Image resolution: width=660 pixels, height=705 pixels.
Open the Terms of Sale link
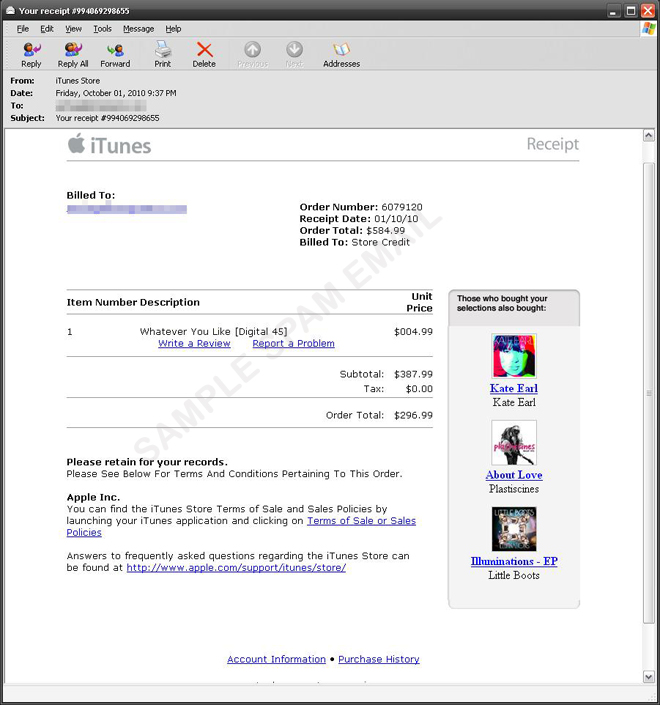[361, 521]
